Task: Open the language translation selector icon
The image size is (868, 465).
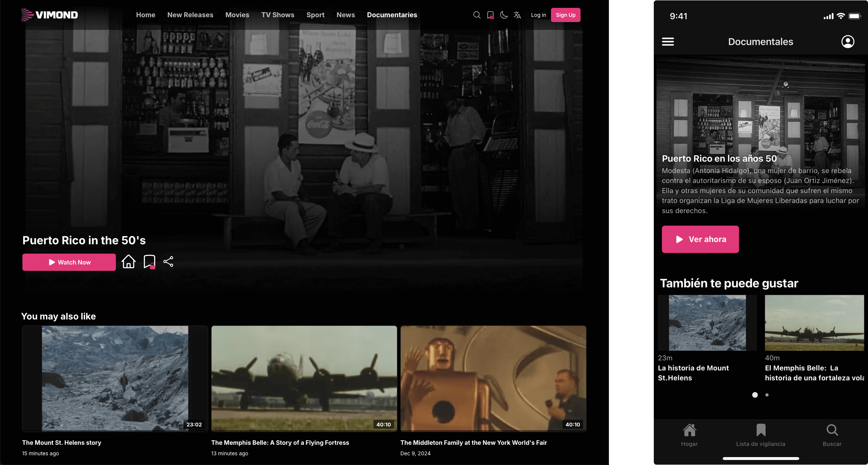Action: tap(517, 15)
